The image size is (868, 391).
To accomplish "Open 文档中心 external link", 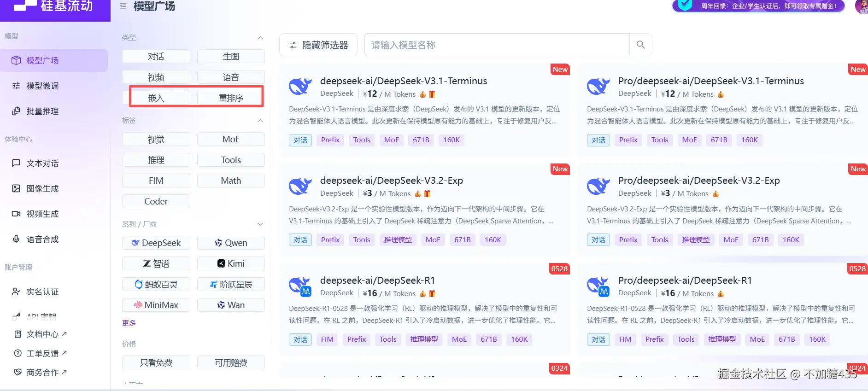I will pos(41,334).
